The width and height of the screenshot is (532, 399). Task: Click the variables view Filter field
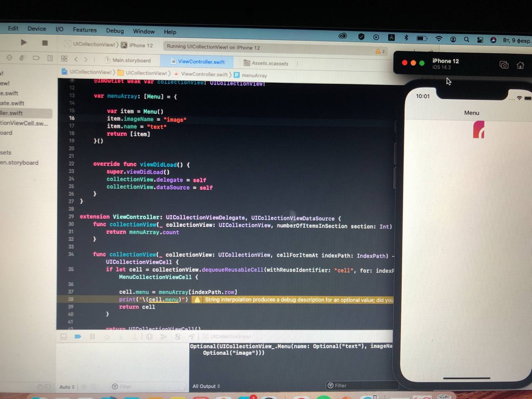148,387
